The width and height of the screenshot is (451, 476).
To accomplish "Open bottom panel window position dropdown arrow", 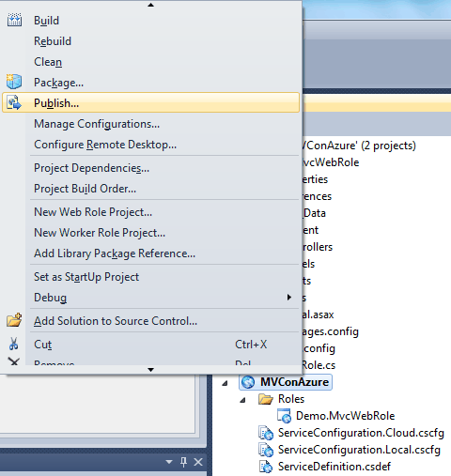I will click(169, 462).
